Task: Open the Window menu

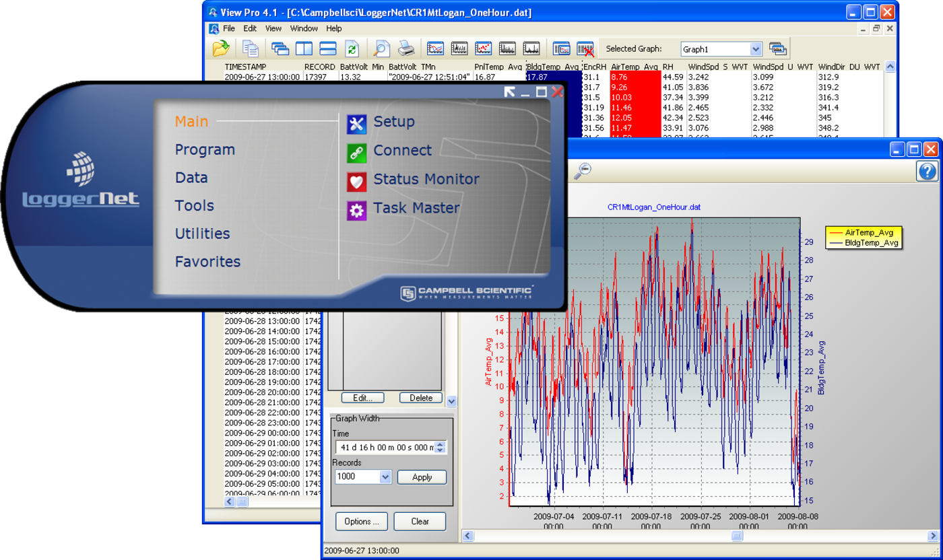Action: [x=304, y=29]
